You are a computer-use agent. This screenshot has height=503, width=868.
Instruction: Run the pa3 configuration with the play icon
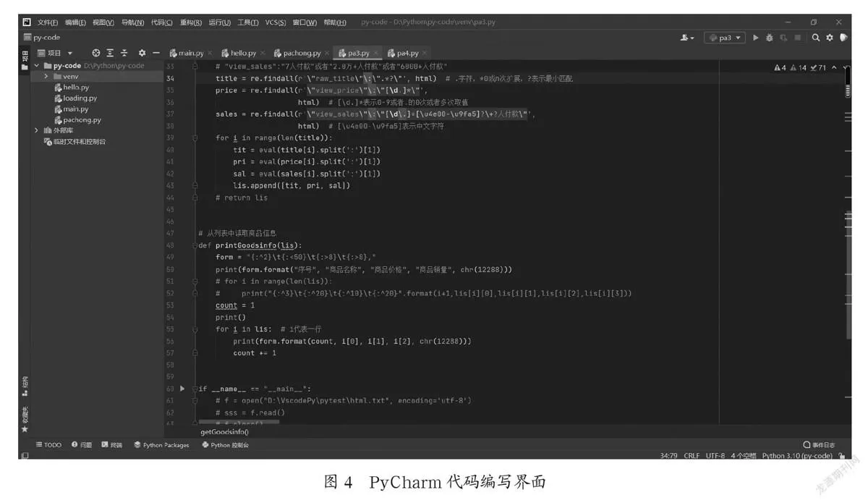pyautogui.click(x=756, y=38)
